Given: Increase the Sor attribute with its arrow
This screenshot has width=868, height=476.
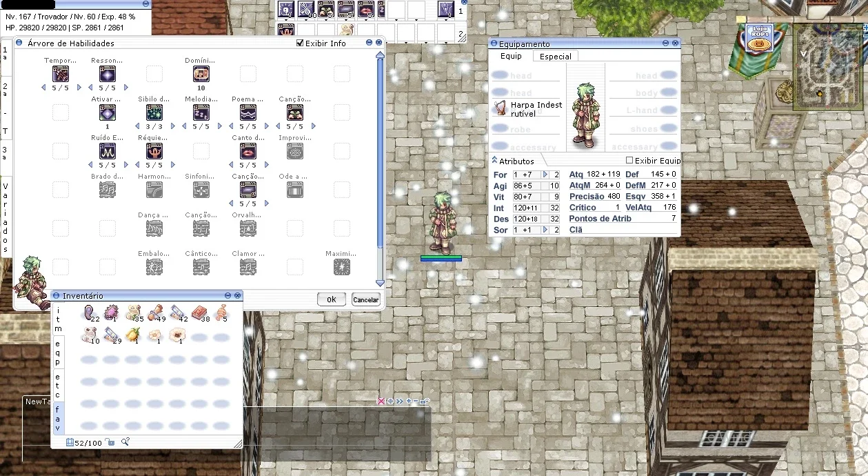Looking at the screenshot, I should (x=545, y=230).
